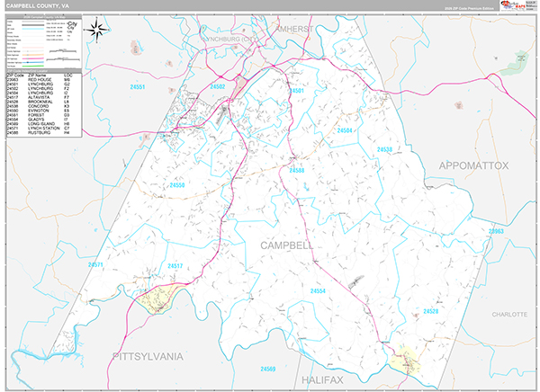Click ZIP code label 24538 on map
Viewport: 540px width, 392px height.
(x=384, y=149)
